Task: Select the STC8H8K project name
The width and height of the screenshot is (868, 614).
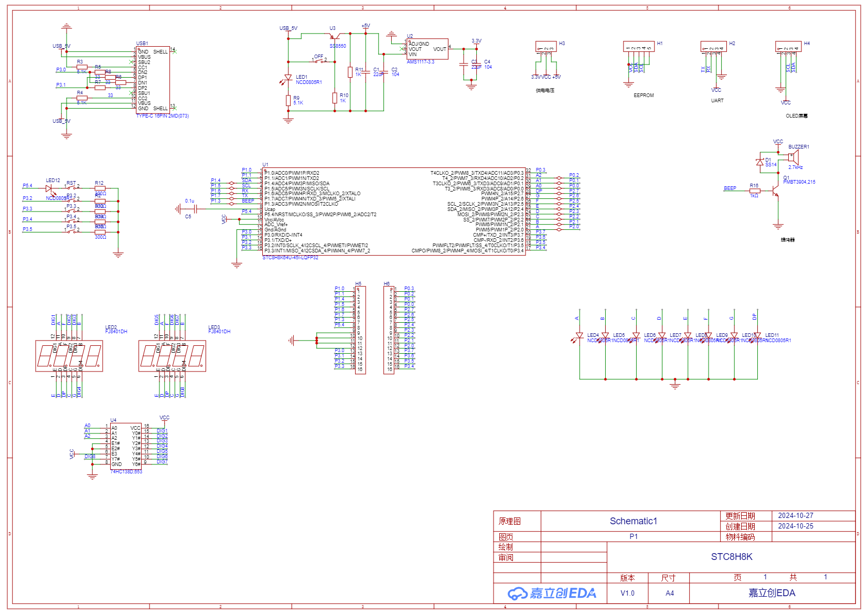Action: tap(732, 557)
